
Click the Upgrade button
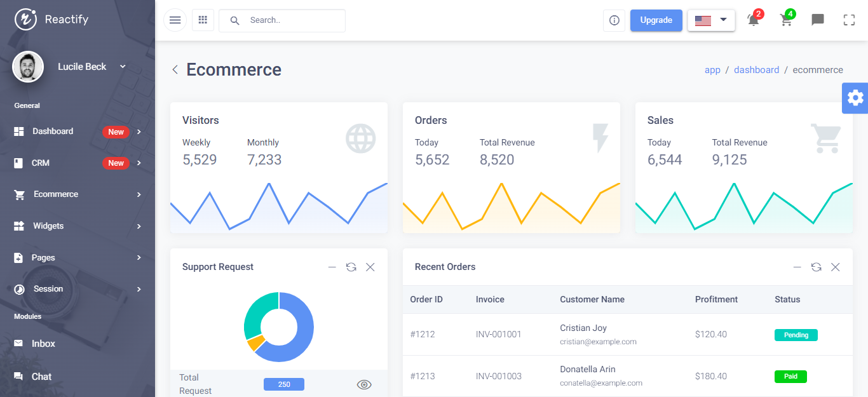click(x=656, y=20)
